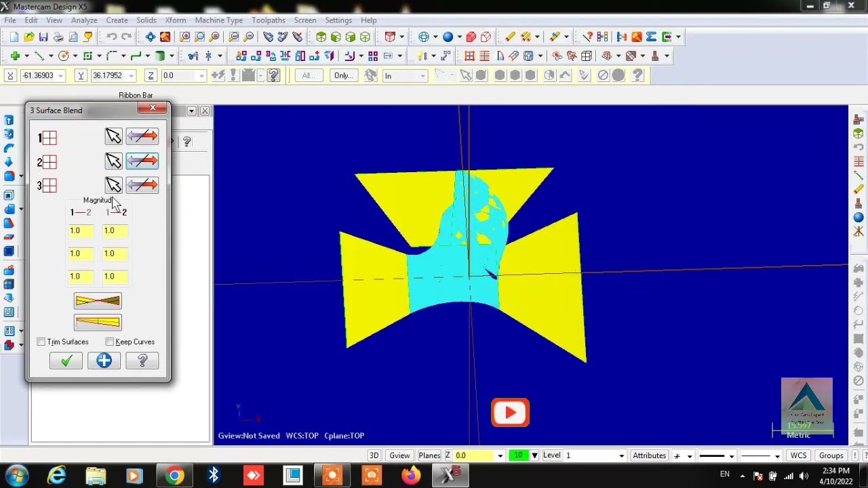This screenshot has height=488, width=868.
Task: Click the YouTube play overlay button
Action: (510, 413)
